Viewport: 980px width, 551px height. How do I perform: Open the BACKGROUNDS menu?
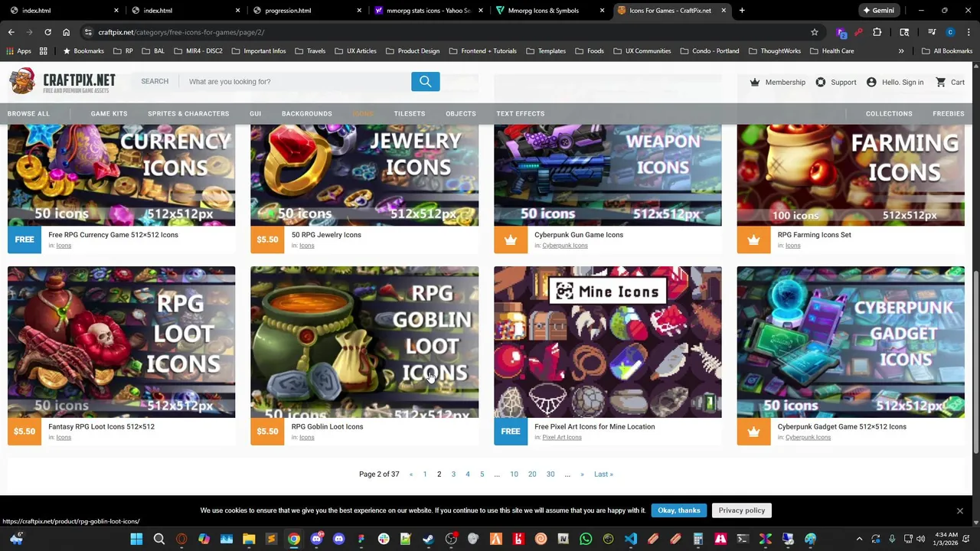tap(307, 113)
